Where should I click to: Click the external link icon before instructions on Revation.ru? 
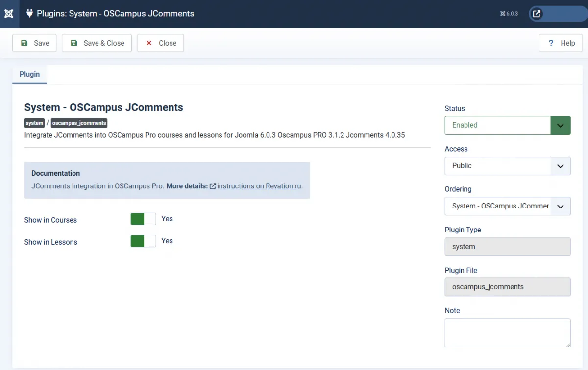tap(213, 186)
